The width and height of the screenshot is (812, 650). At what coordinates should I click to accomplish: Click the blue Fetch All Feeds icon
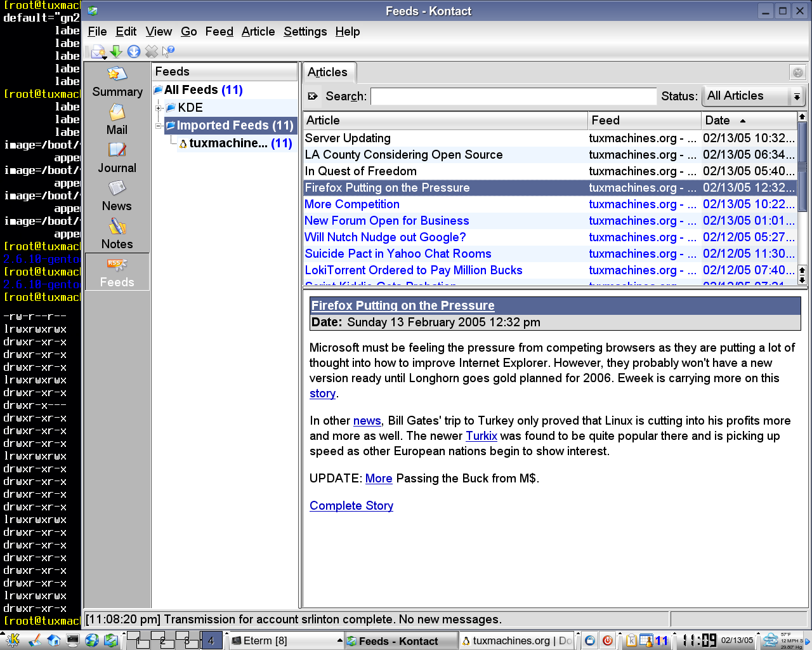pyautogui.click(x=134, y=51)
